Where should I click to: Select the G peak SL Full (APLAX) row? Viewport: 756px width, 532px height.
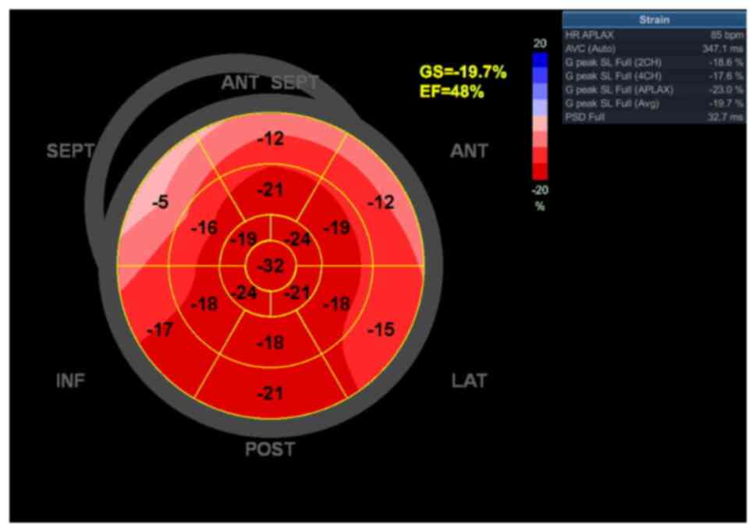[653, 89]
